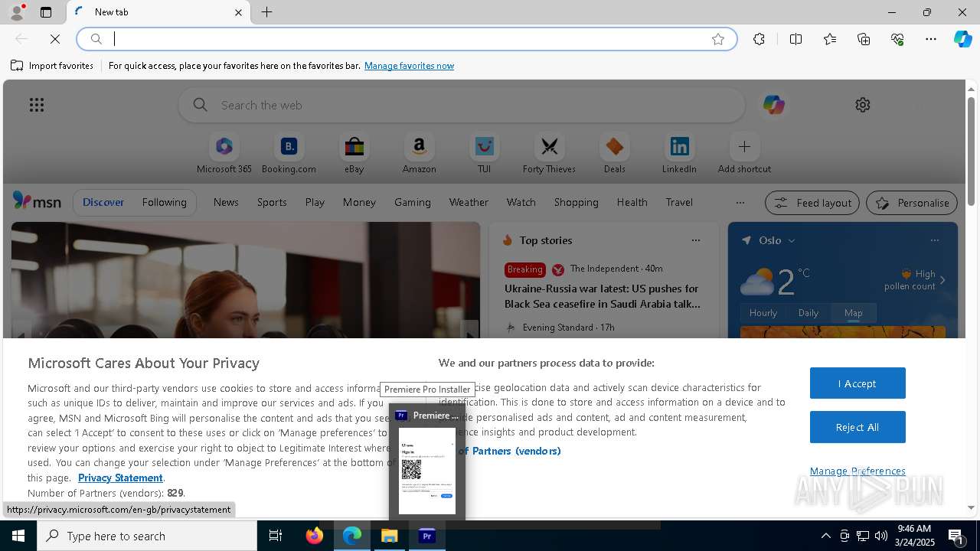Viewport: 980px width, 551px height.
Task: Open Firefox from taskbar
Action: [x=315, y=536]
